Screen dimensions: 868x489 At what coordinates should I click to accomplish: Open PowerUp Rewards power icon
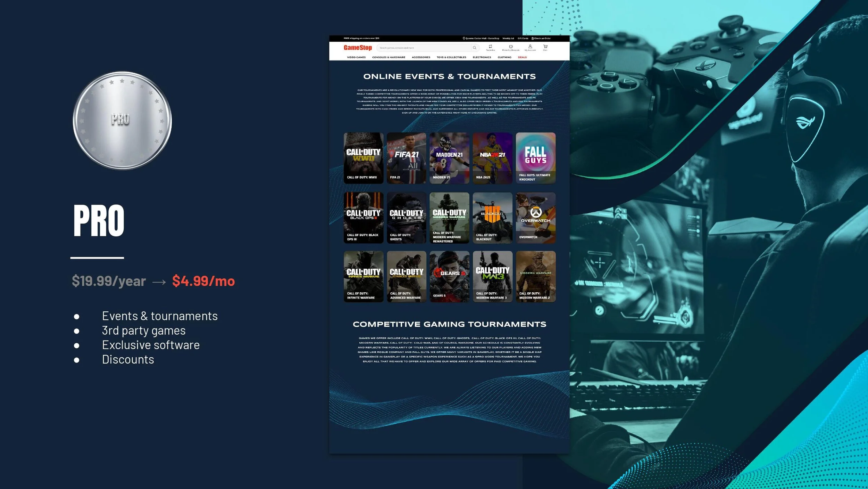pyautogui.click(x=511, y=47)
